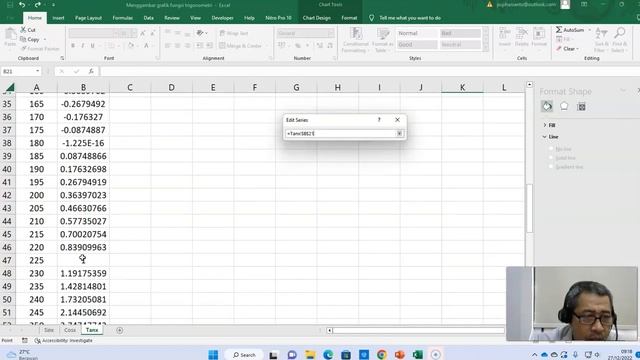Switch to the Insert ribbon tab
Viewport: 640px width, 360px height.
[58, 18]
